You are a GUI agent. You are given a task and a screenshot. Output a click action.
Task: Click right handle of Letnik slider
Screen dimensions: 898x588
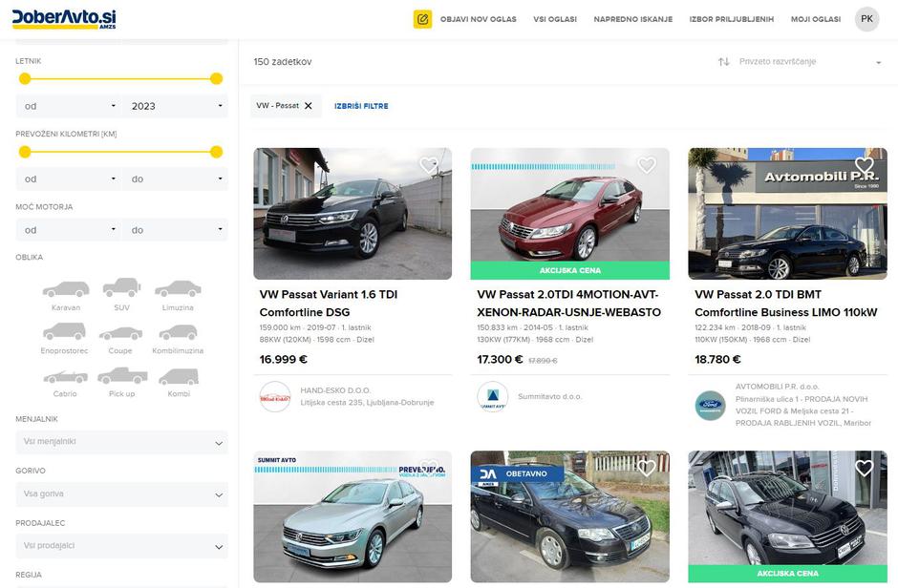(216, 78)
